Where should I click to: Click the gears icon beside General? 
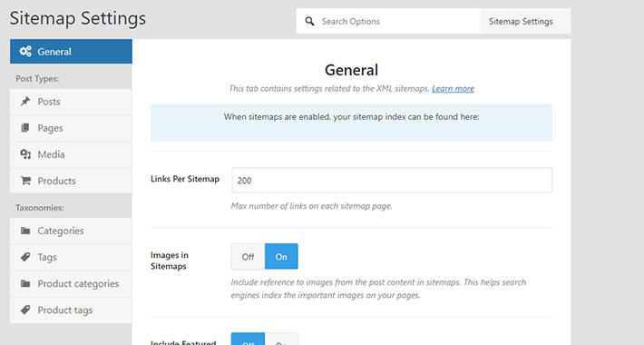click(x=25, y=52)
